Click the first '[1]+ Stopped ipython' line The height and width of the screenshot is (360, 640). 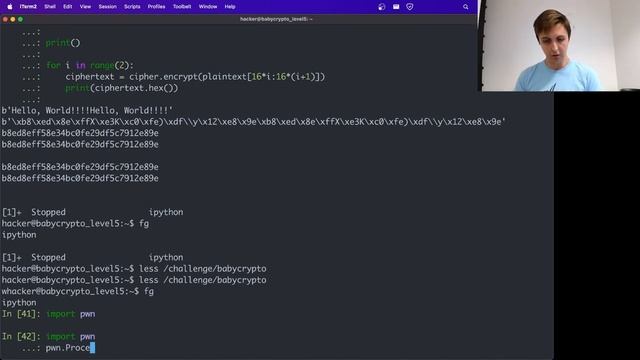[93, 212]
